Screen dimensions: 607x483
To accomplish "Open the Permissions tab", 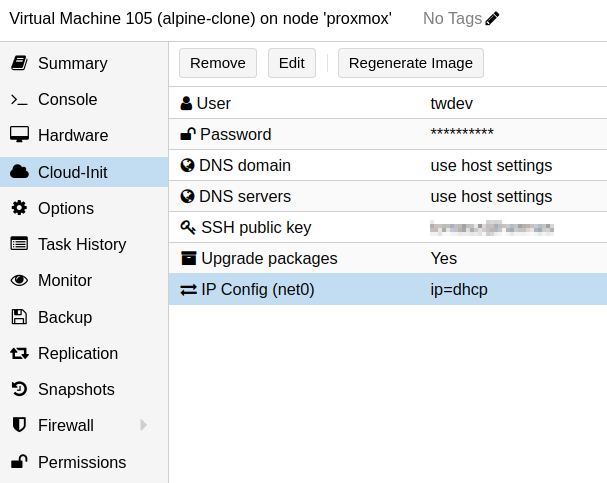I will pyautogui.click(x=84, y=461).
